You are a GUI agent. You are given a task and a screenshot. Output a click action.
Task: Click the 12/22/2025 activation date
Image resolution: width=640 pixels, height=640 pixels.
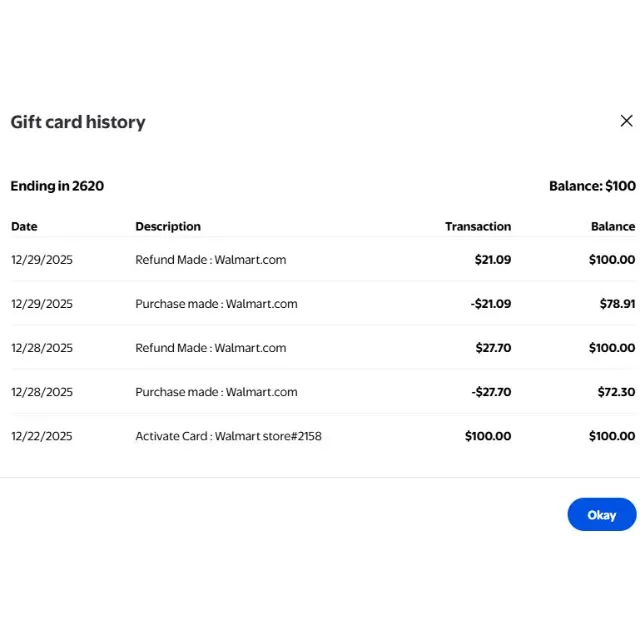(42, 436)
